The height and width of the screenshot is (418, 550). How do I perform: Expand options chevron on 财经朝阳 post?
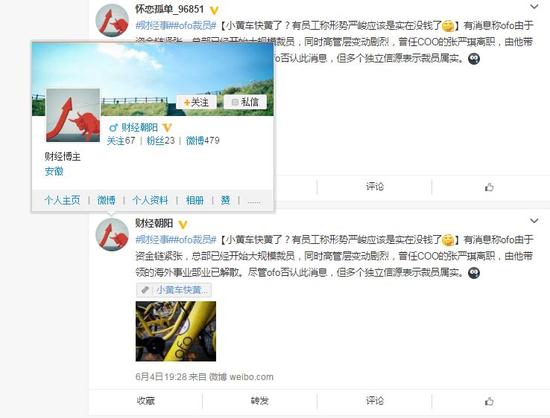(x=534, y=221)
